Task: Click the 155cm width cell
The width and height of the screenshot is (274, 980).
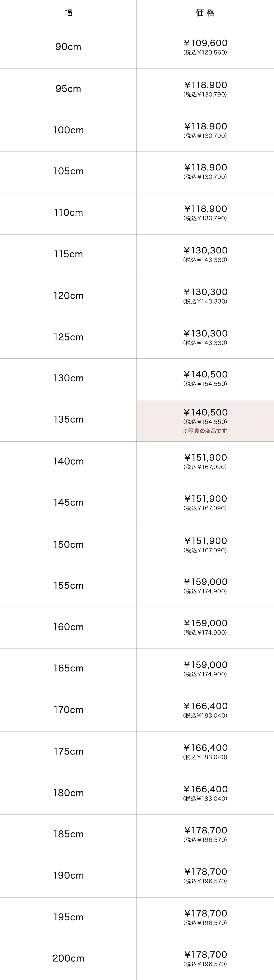Action: pos(68,585)
